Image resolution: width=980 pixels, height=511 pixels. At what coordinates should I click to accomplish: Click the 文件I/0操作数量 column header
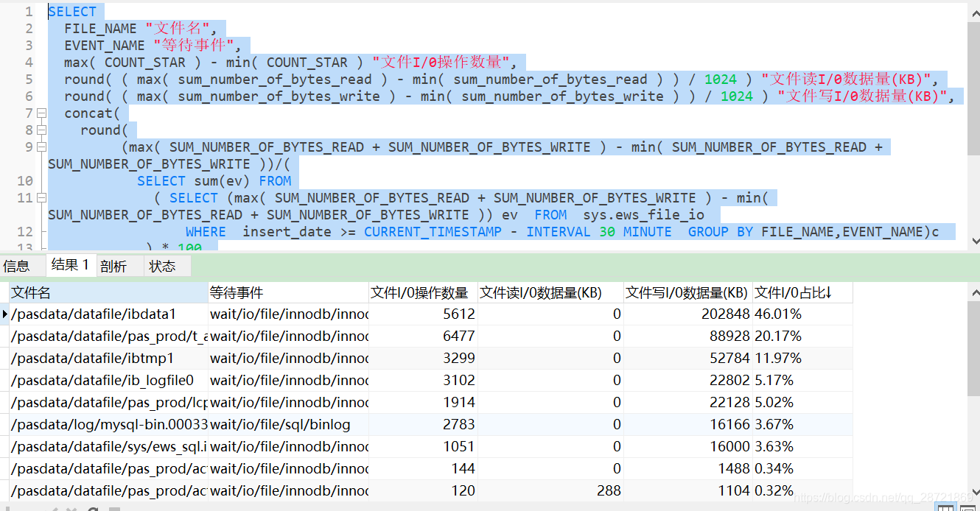pyautogui.click(x=423, y=292)
